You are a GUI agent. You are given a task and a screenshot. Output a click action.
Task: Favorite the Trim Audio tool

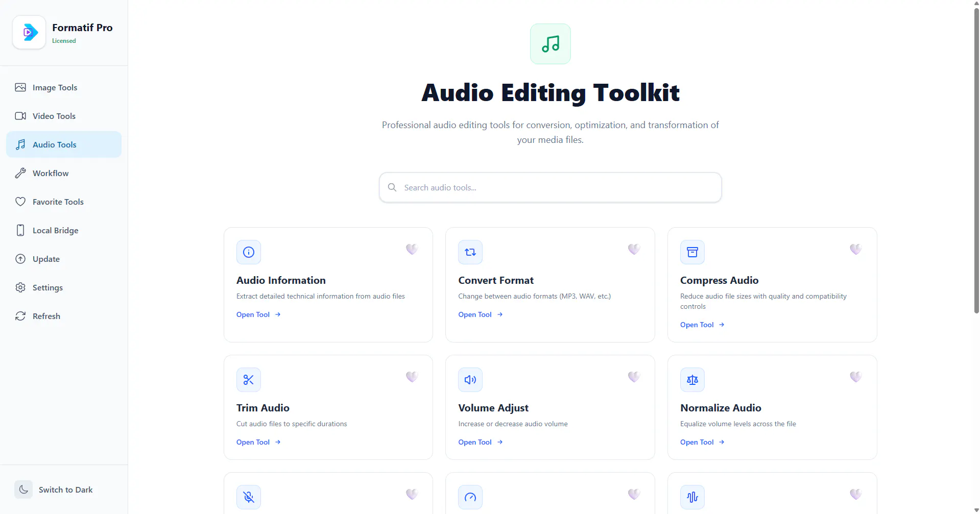click(412, 377)
